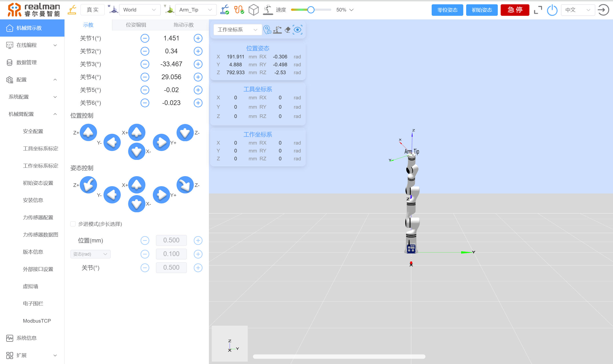
Task: Click the orange trajectory status icon
Action: click(x=239, y=10)
